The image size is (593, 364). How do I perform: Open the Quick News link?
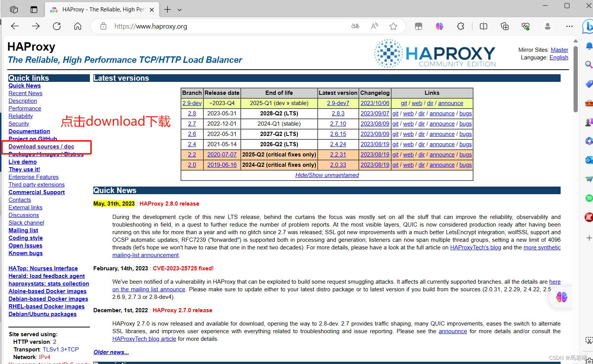click(25, 86)
